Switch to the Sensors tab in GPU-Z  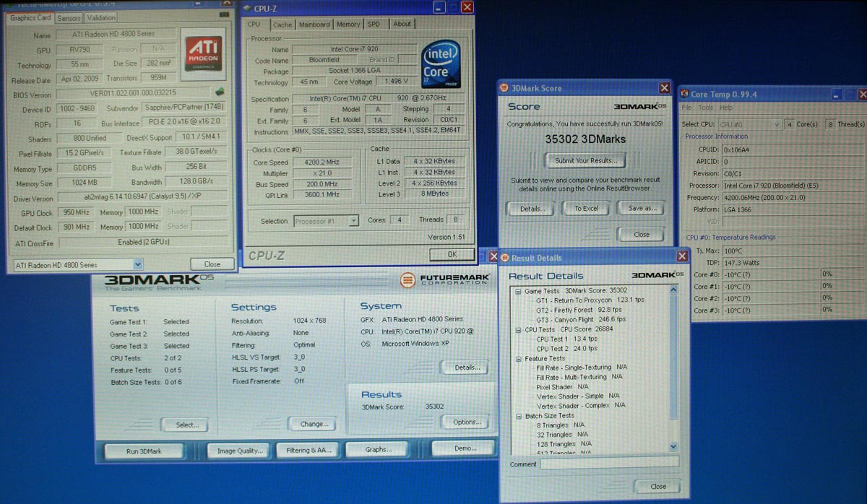tap(69, 17)
